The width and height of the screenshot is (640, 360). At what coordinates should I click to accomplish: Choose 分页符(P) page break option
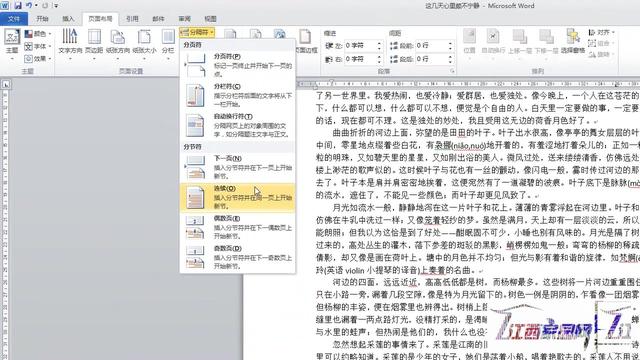[238, 65]
